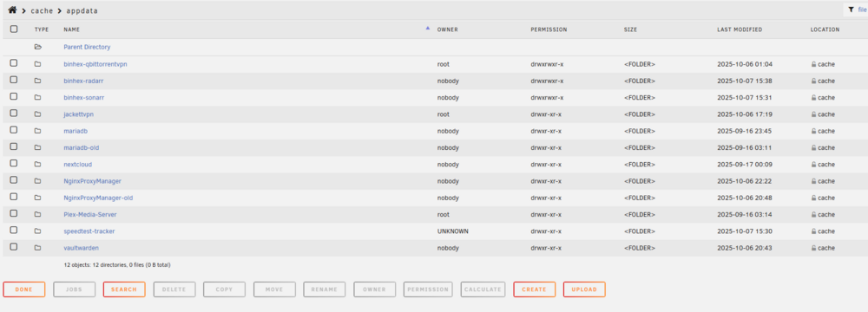Click the Jobs button
868x312 pixels.
74,289
